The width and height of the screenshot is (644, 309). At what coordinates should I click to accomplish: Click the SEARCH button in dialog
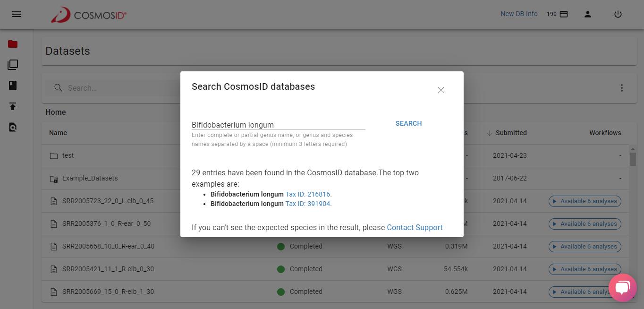[x=409, y=123]
